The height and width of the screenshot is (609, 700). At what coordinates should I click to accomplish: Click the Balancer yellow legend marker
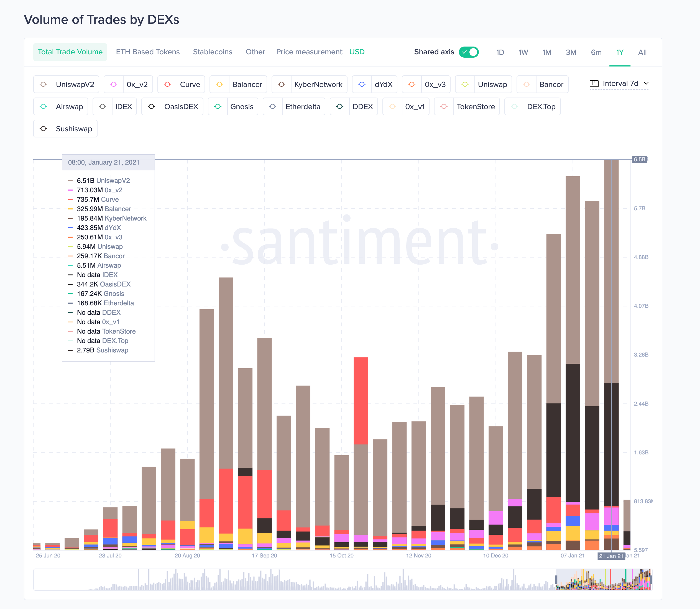point(219,84)
